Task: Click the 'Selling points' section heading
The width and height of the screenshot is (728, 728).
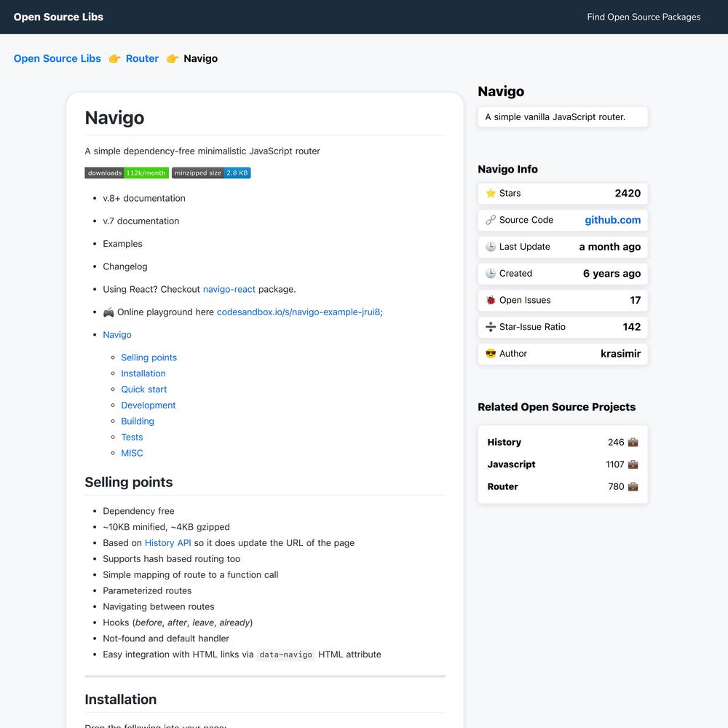Action: click(129, 482)
